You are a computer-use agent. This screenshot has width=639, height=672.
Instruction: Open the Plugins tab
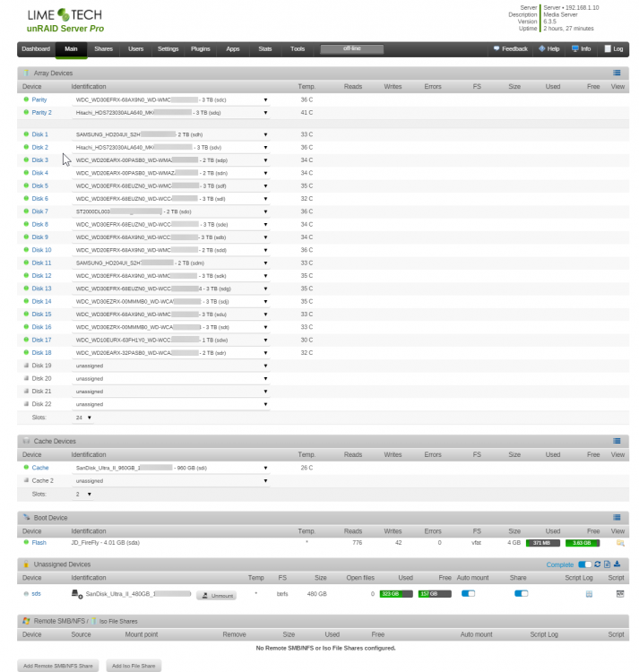(201, 49)
